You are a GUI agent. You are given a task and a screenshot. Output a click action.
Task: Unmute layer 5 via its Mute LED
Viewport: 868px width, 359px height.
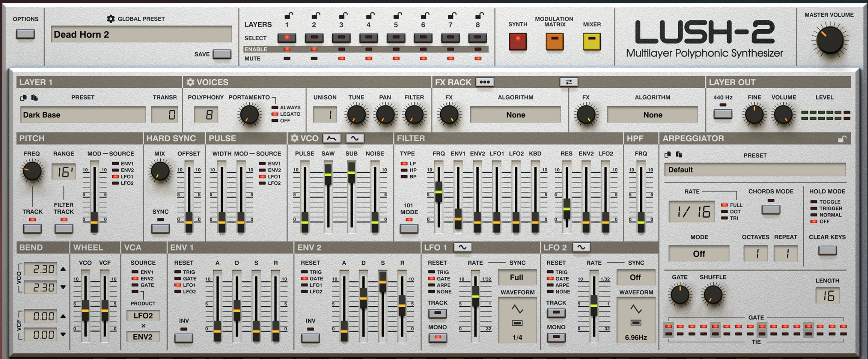[x=396, y=58]
